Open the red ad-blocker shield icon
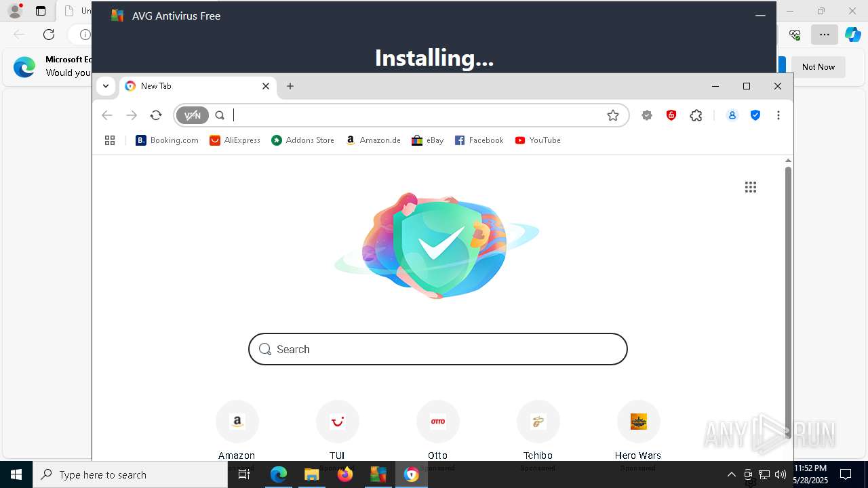868x488 pixels. (671, 115)
